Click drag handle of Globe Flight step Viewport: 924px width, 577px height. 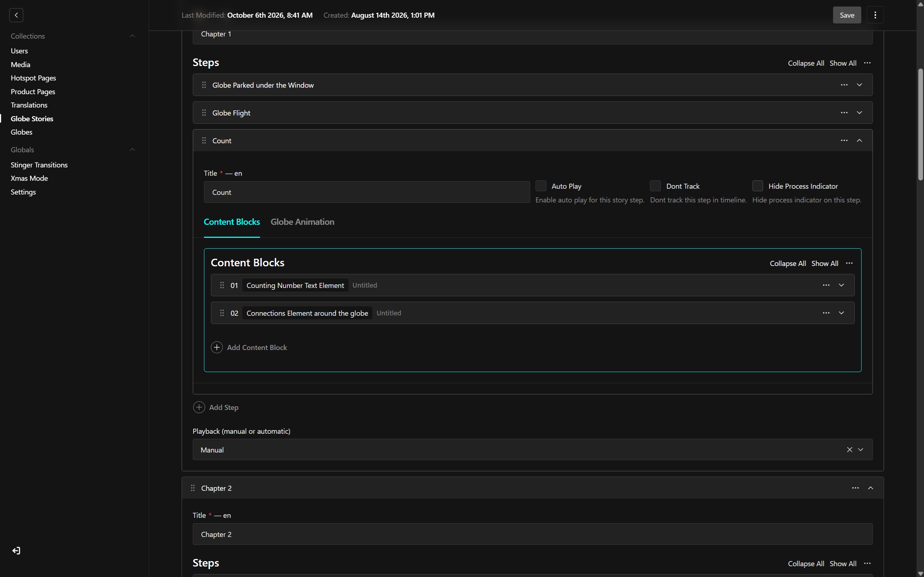click(x=204, y=113)
